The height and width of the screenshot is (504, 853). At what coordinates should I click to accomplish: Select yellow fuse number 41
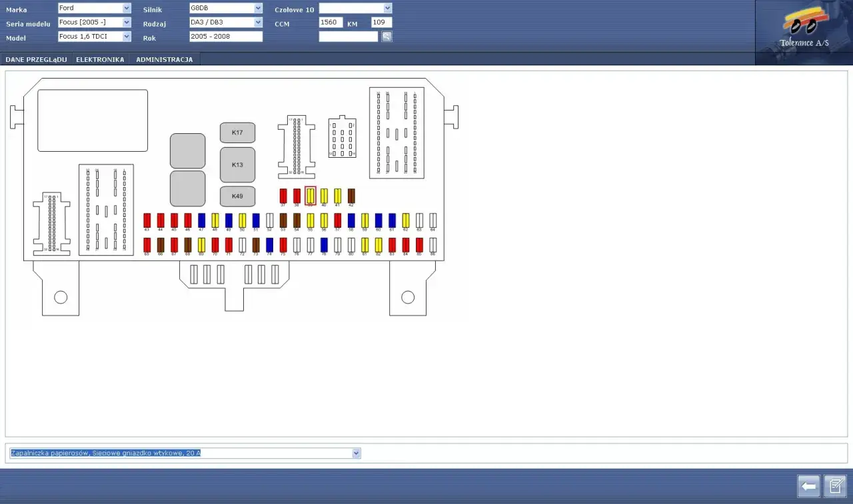(337, 196)
